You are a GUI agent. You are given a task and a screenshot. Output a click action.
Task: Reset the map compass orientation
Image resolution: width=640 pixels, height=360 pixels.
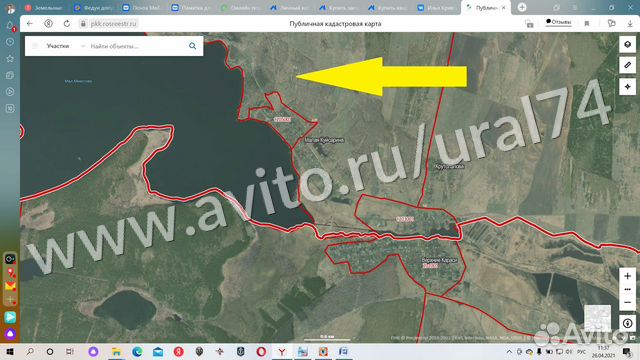(627, 323)
